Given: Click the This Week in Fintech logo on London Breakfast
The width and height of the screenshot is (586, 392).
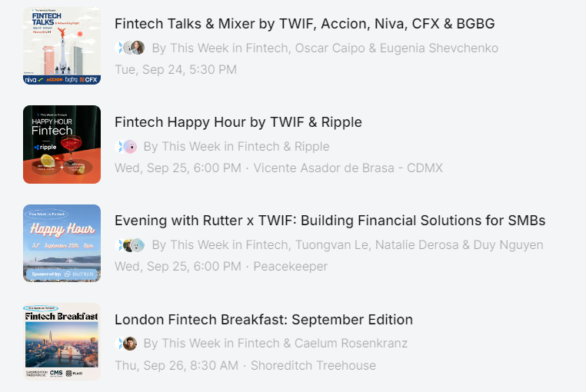Looking at the screenshot, I should (x=119, y=344).
